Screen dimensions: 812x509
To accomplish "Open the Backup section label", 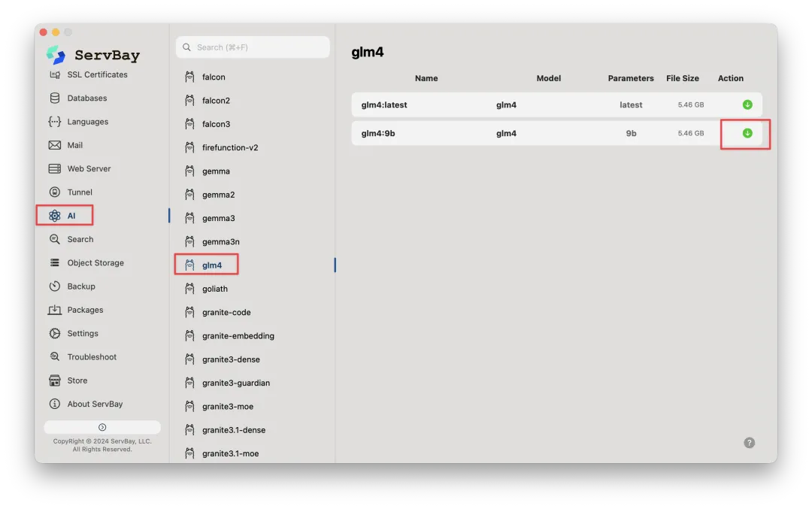I will [x=81, y=286].
